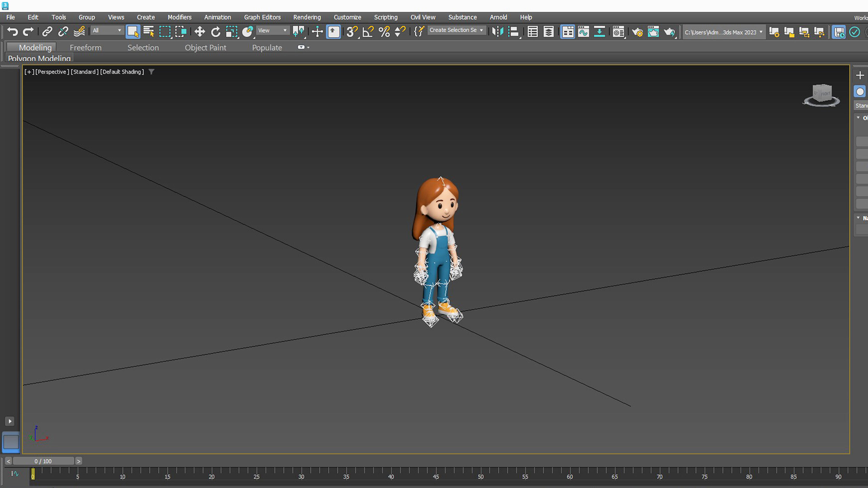Image resolution: width=868 pixels, height=488 pixels.
Task: Click the Align tool icon
Action: (x=514, y=32)
